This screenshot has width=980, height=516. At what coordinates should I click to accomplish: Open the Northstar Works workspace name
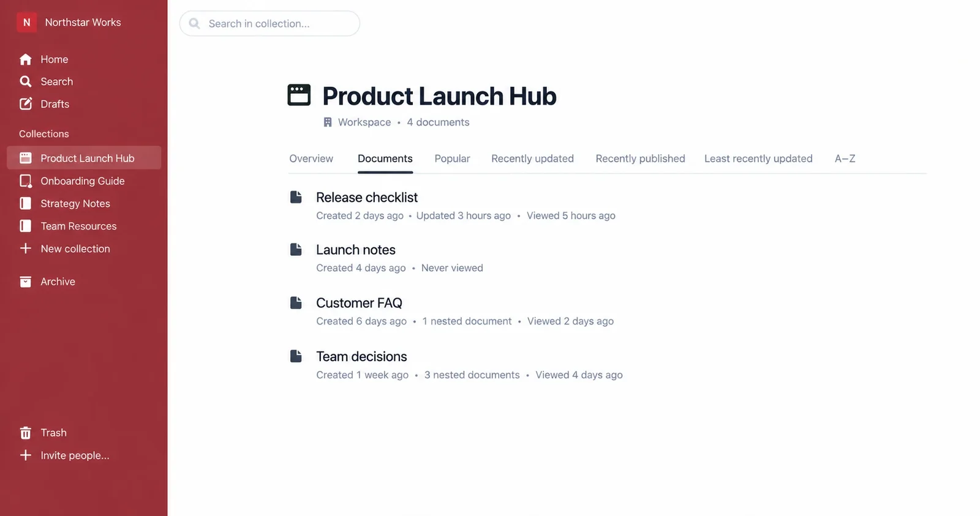[x=83, y=22]
